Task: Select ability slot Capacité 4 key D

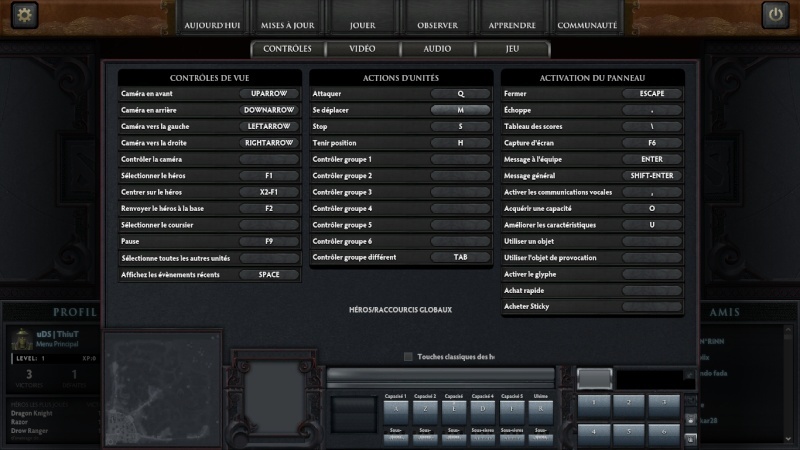Action: (483, 411)
